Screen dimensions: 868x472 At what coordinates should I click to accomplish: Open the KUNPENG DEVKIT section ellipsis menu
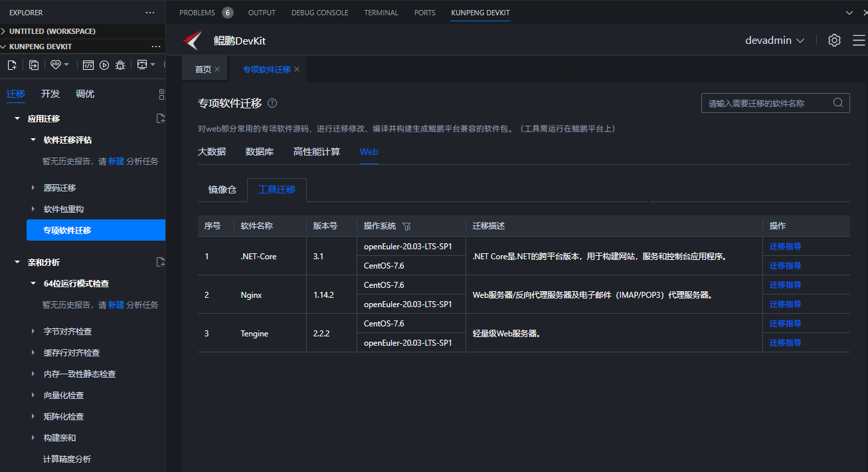[x=156, y=47]
